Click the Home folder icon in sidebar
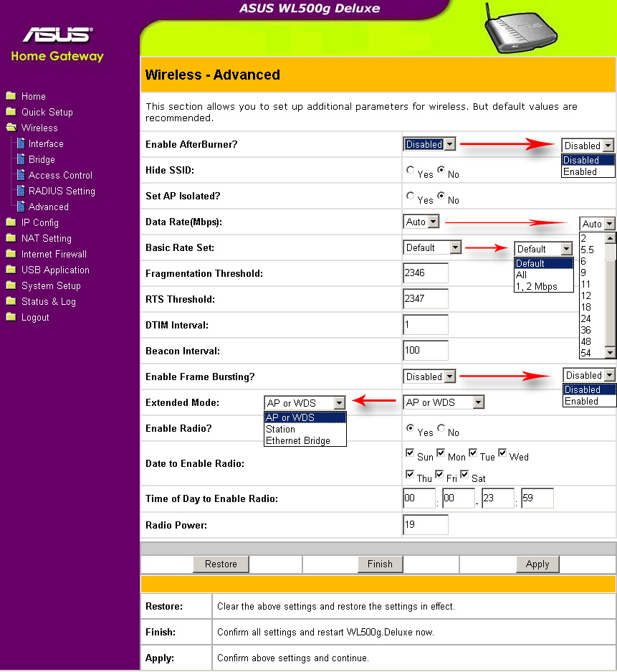Image resolution: width=617 pixels, height=672 pixels. (11, 96)
